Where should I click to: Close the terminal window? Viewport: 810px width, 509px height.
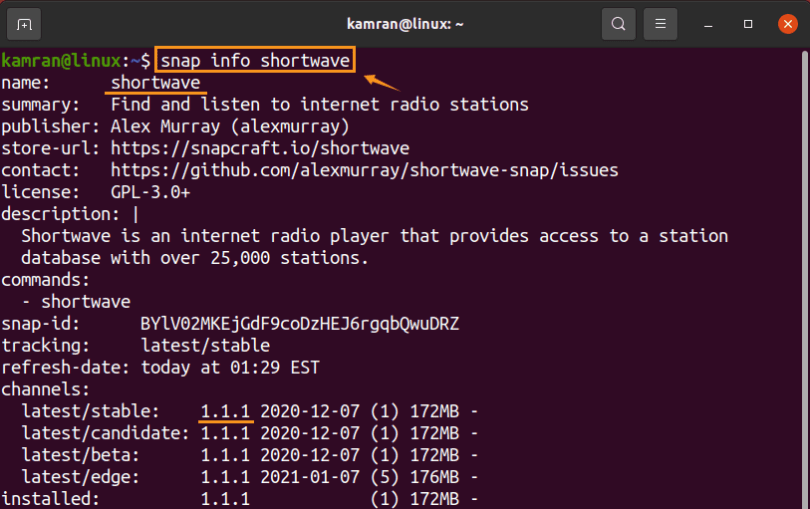(x=788, y=24)
